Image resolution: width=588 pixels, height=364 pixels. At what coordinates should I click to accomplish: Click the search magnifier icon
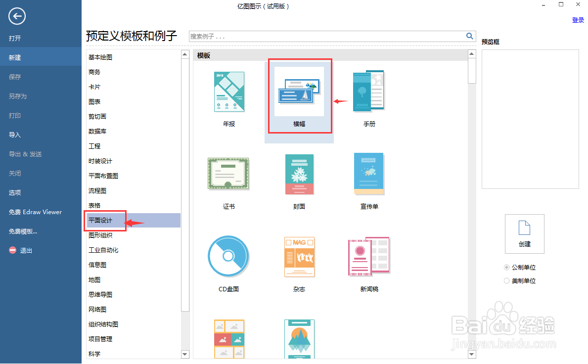[469, 36]
